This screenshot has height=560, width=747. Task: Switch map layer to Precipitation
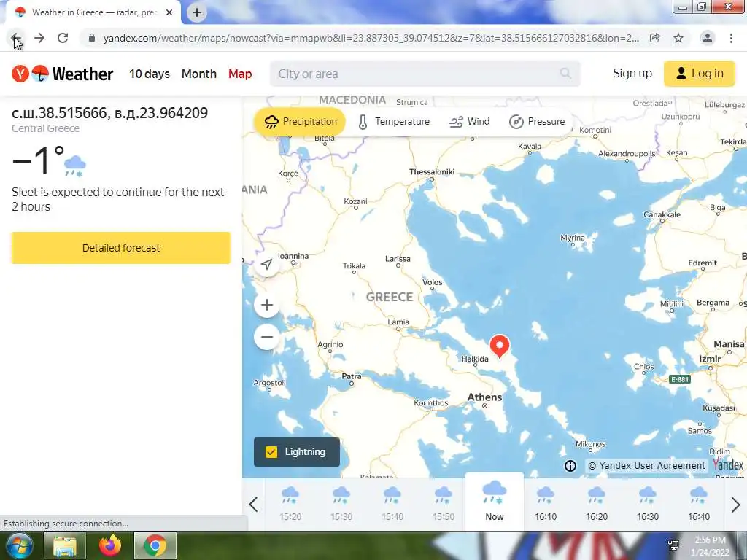point(300,122)
